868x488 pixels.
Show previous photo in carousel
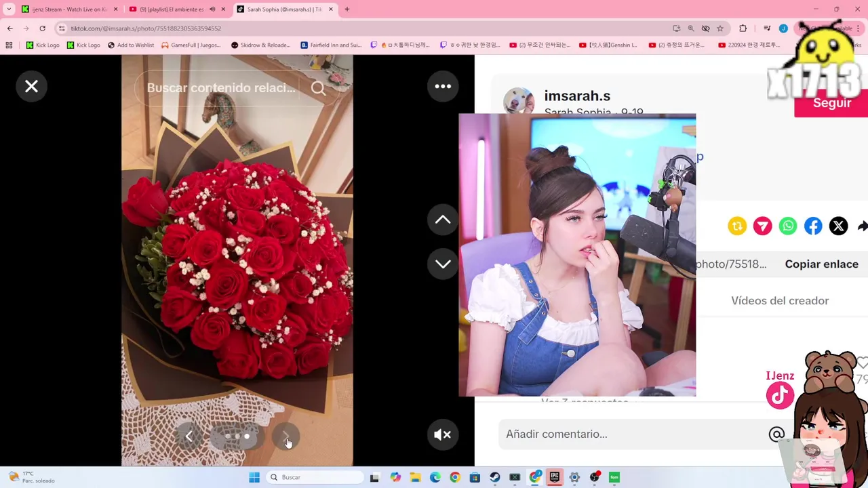click(189, 436)
